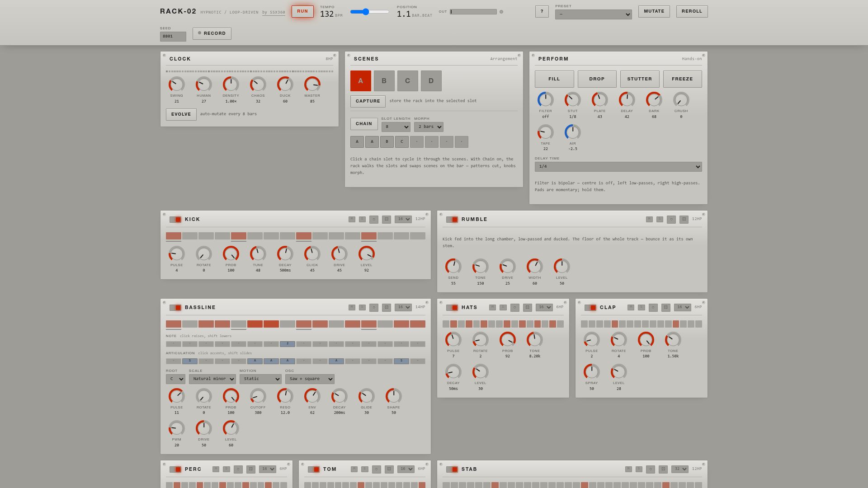
Task: Select active scene slot A
Action: coord(361,81)
